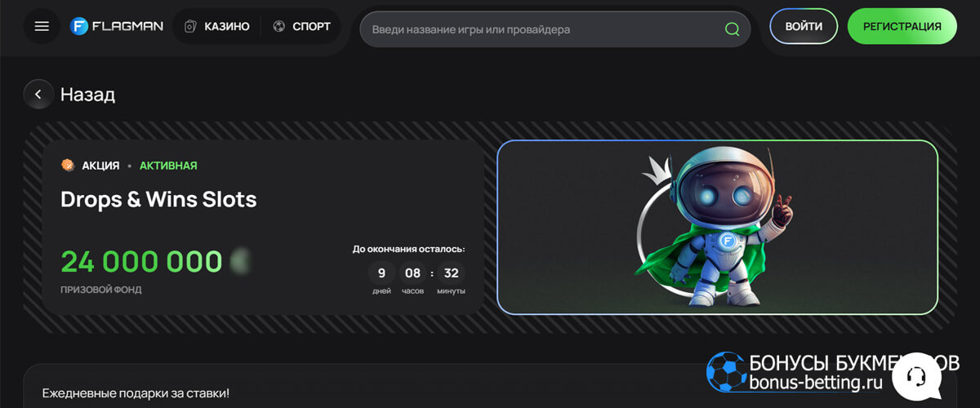Image resolution: width=980 pixels, height=408 pixels.
Task: Click the hours counter showing 08
Action: pyautogui.click(x=413, y=273)
